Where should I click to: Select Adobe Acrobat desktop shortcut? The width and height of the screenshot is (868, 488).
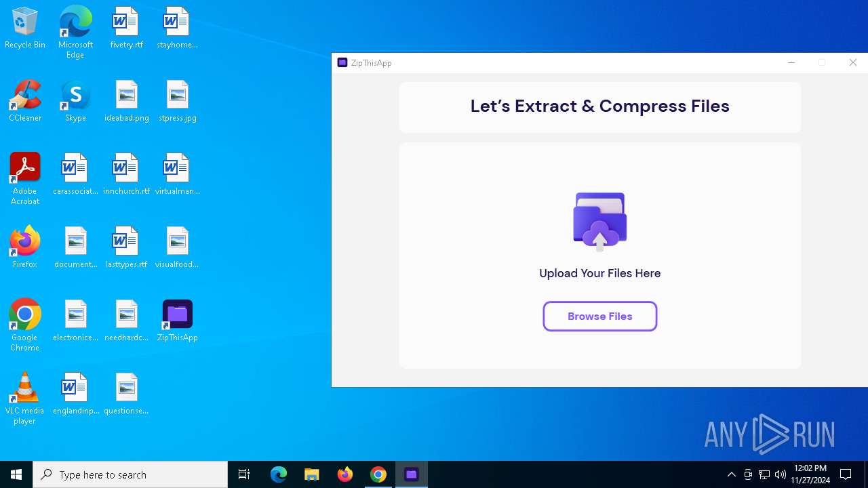[x=25, y=179]
